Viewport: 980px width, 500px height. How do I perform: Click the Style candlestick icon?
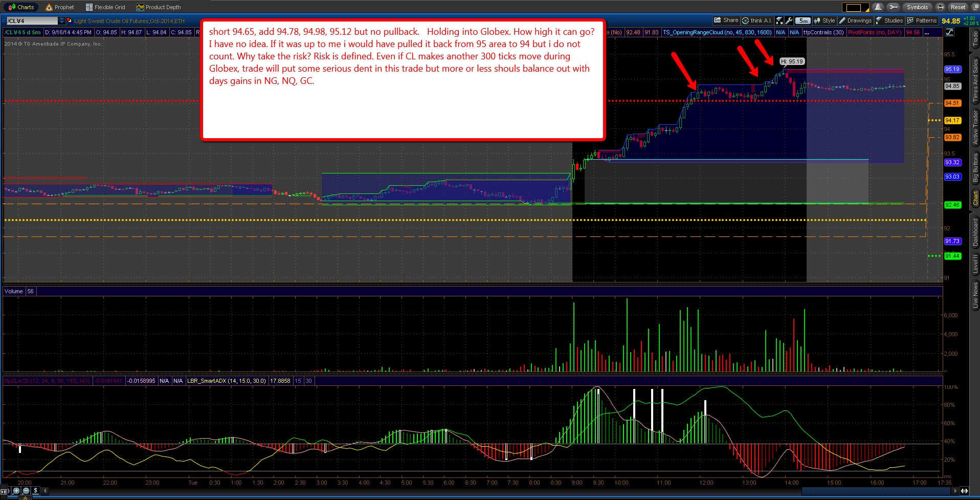pyautogui.click(x=817, y=20)
